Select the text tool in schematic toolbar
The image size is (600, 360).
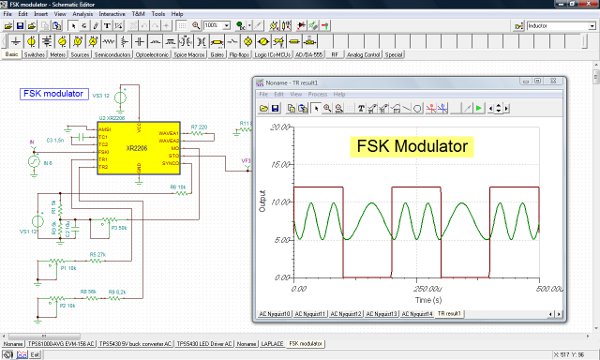(107, 26)
